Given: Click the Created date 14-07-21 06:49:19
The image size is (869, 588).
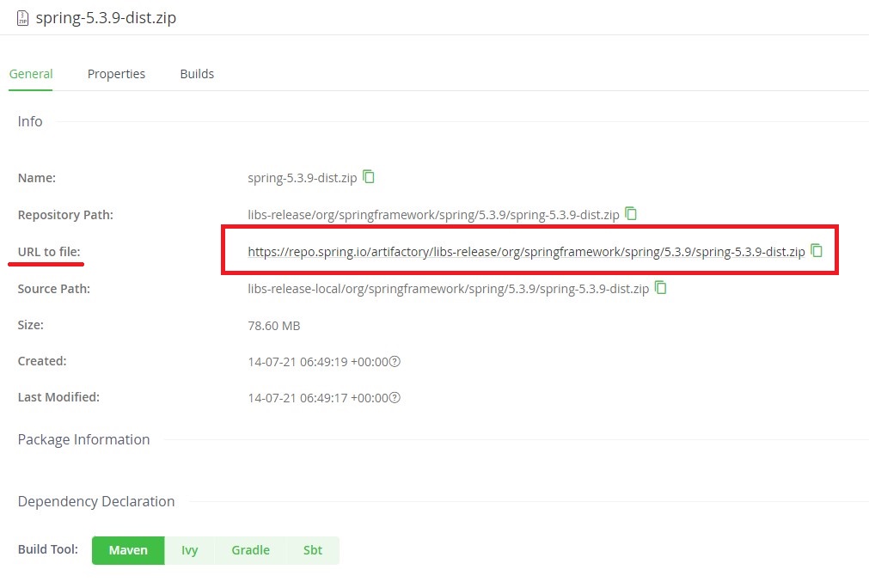Looking at the screenshot, I should click(318, 362).
